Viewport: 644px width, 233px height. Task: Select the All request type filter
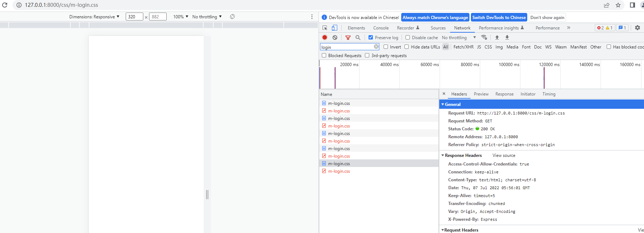[x=446, y=47]
